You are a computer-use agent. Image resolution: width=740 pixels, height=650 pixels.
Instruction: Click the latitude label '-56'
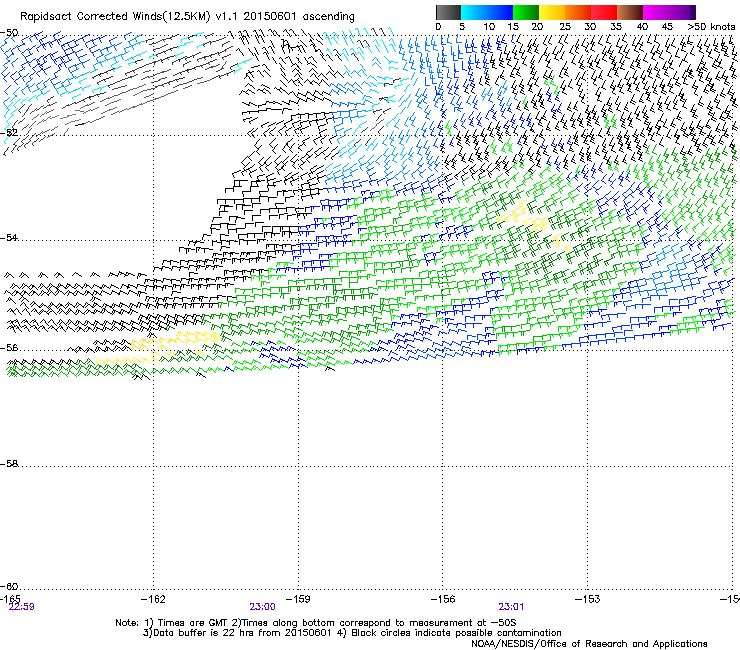(x=9, y=348)
